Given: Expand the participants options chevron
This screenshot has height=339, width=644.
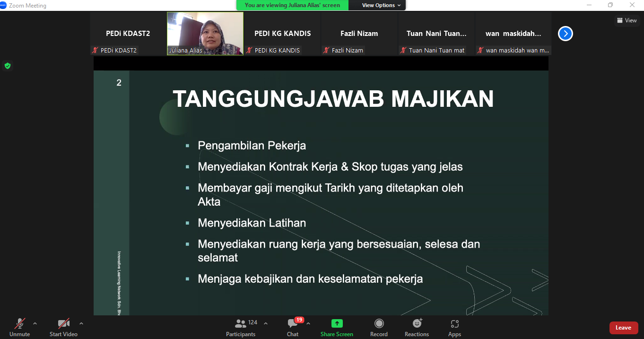Looking at the screenshot, I should coord(266,323).
